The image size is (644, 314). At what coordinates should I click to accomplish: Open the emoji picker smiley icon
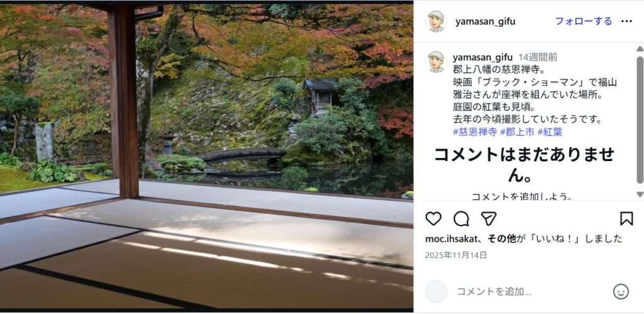tap(621, 292)
